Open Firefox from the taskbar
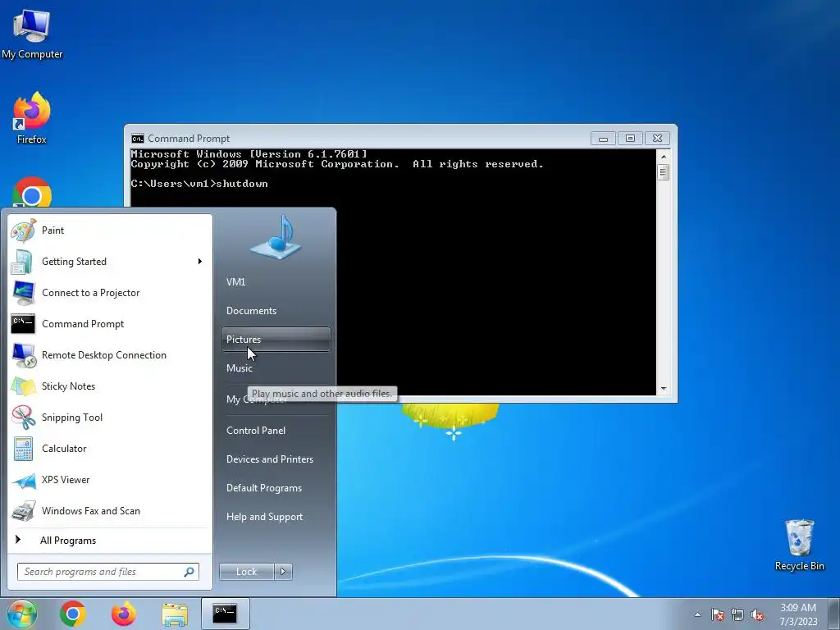This screenshot has height=630, width=840. (123, 614)
